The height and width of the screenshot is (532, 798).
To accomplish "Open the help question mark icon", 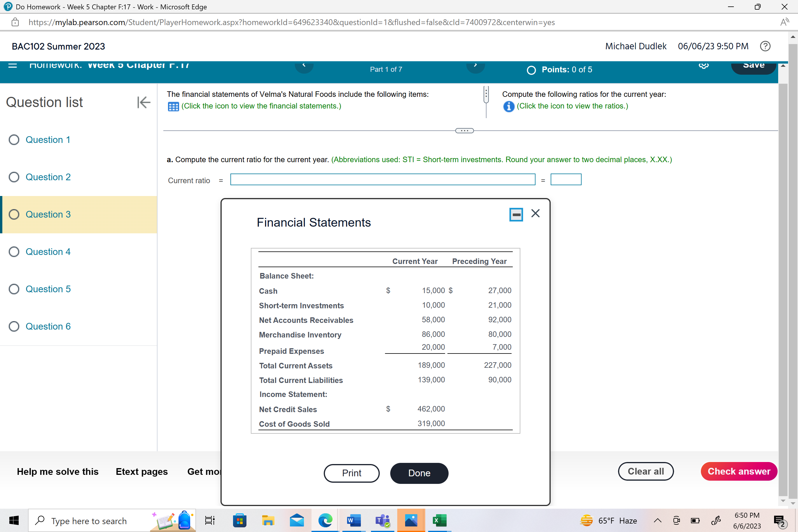I will [765, 46].
